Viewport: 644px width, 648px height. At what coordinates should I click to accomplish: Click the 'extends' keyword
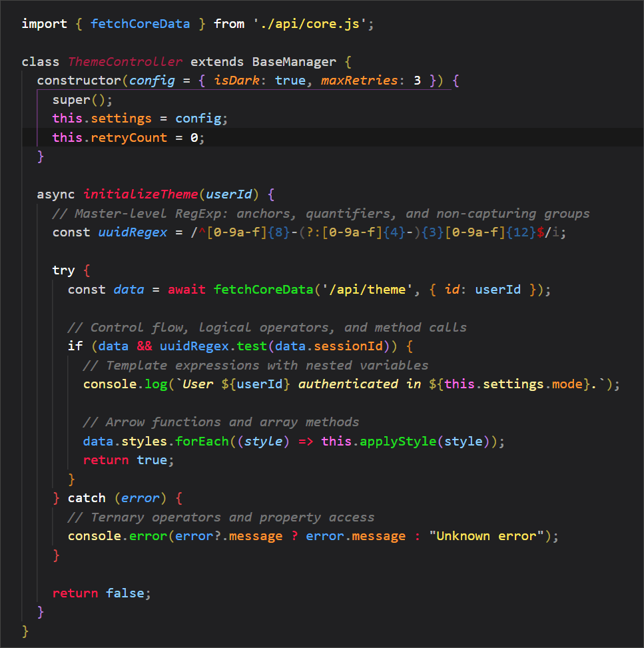tap(217, 61)
